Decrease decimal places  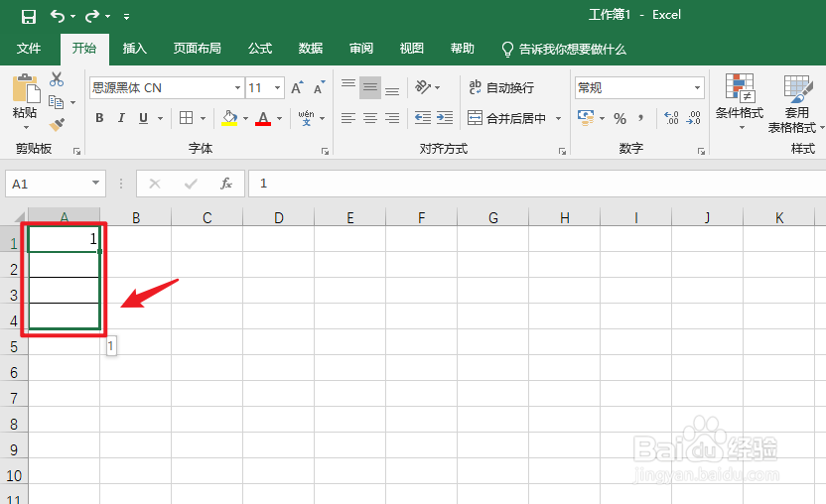click(693, 118)
